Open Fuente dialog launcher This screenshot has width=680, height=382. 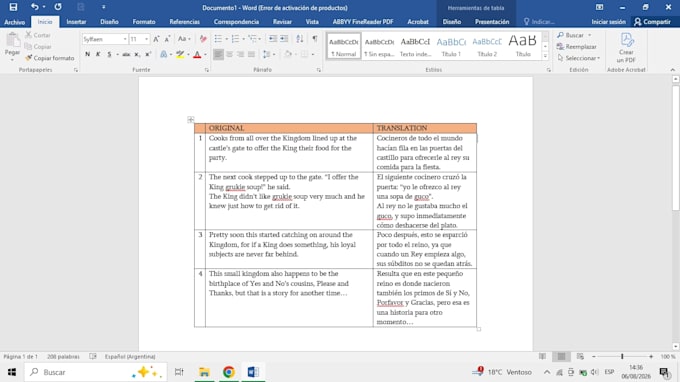pos(206,70)
